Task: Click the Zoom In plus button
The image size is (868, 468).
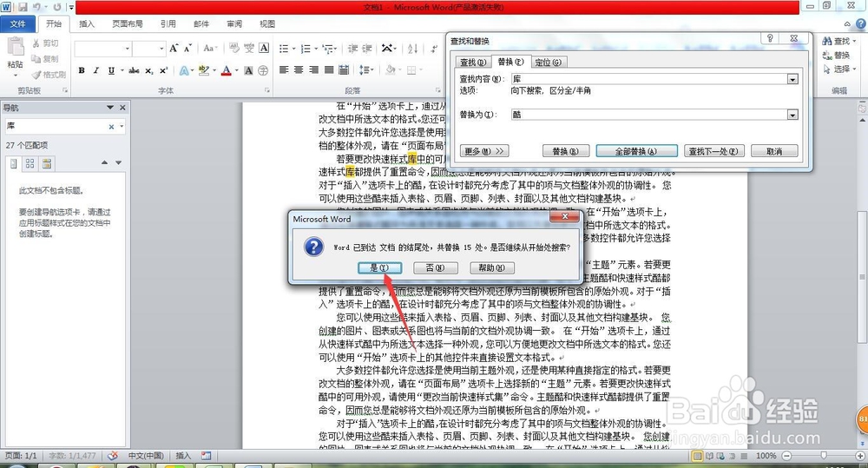Action: [859, 455]
